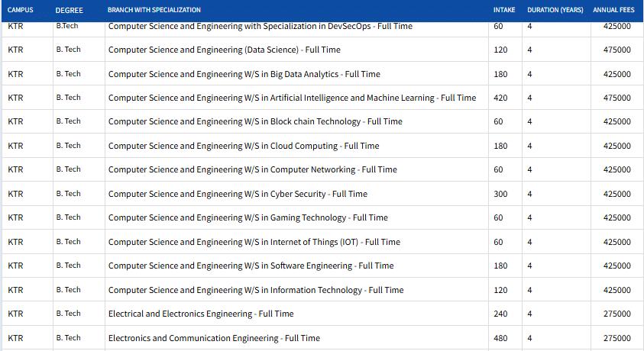Click the ANNUAL FEES column header

point(613,10)
